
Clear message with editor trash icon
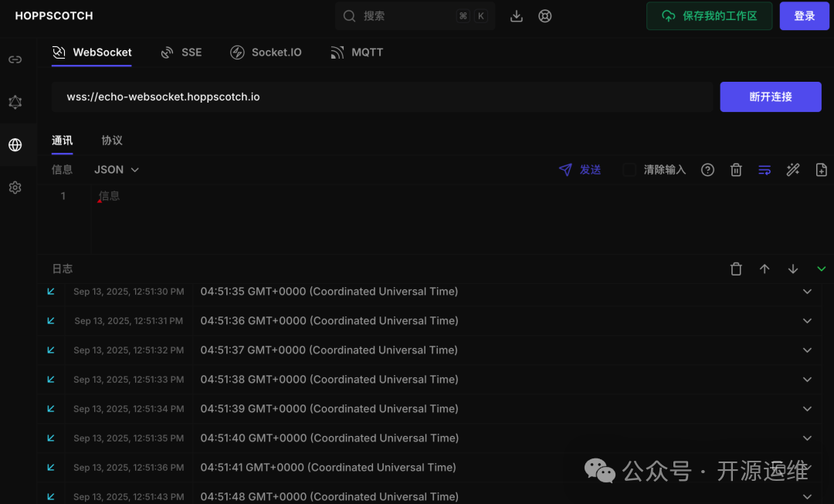pyautogui.click(x=736, y=170)
